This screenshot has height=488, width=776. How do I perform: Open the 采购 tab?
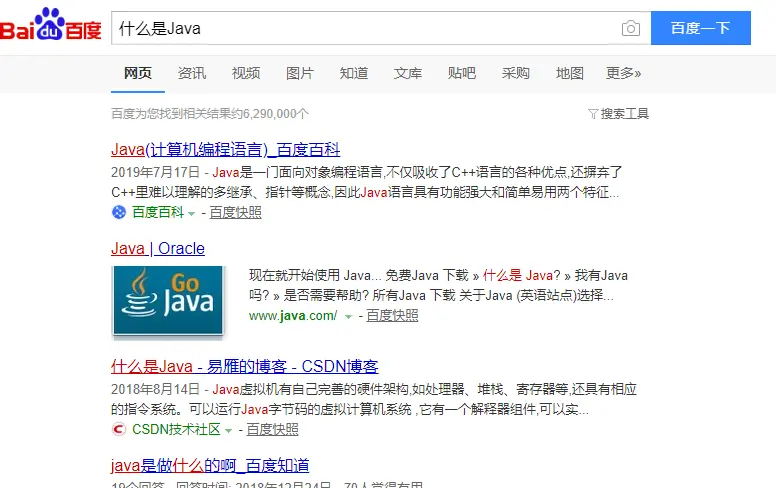(x=516, y=73)
